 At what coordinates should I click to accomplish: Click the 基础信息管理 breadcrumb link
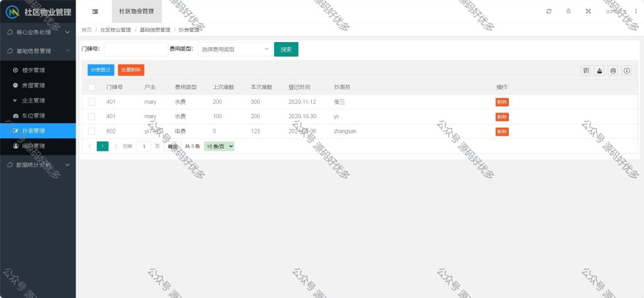(155, 30)
